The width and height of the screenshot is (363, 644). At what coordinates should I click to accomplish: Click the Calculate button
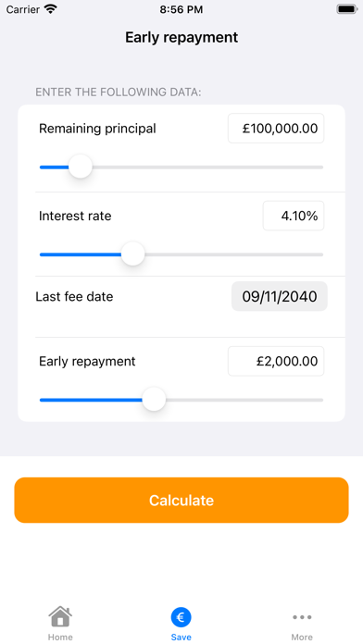[181, 500]
